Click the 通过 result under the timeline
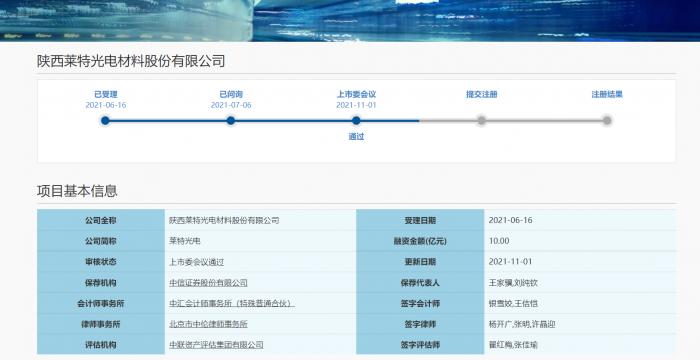 (x=356, y=137)
